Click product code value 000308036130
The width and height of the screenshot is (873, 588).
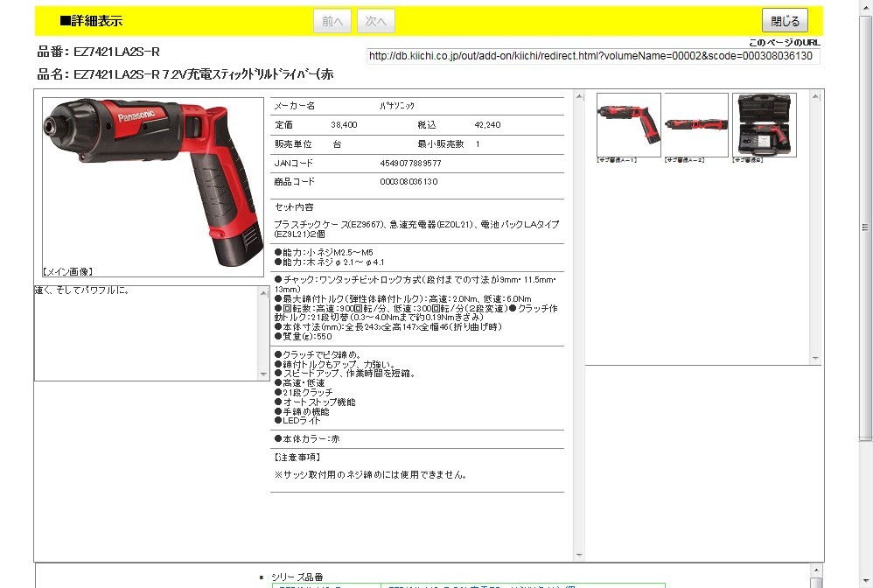click(x=409, y=181)
